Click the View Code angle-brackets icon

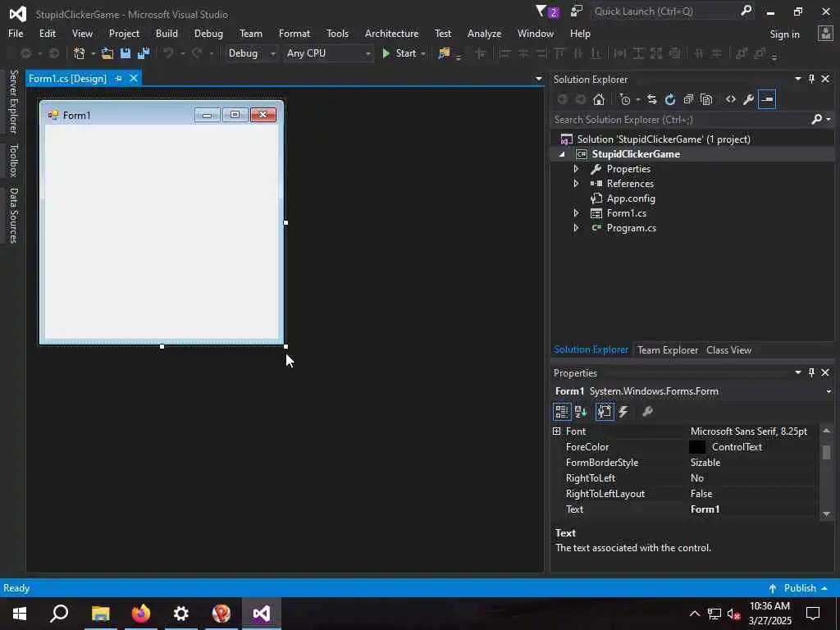[x=731, y=99]
